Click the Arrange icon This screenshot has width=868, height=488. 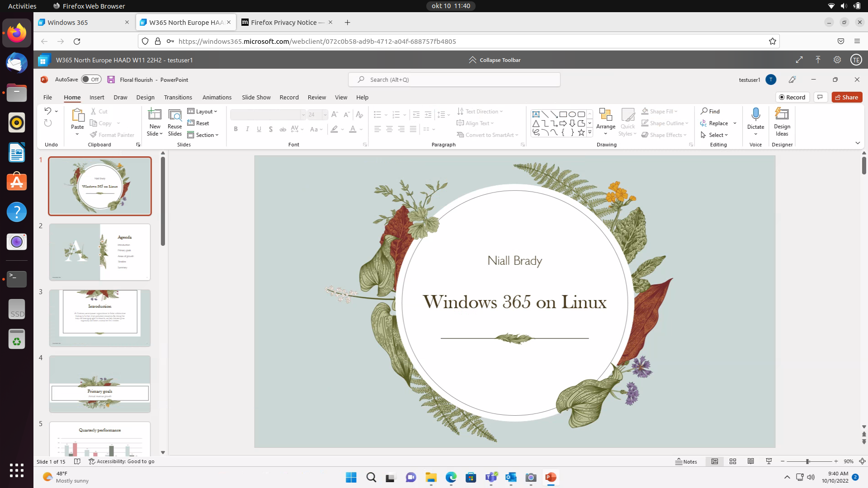[606, 115]
